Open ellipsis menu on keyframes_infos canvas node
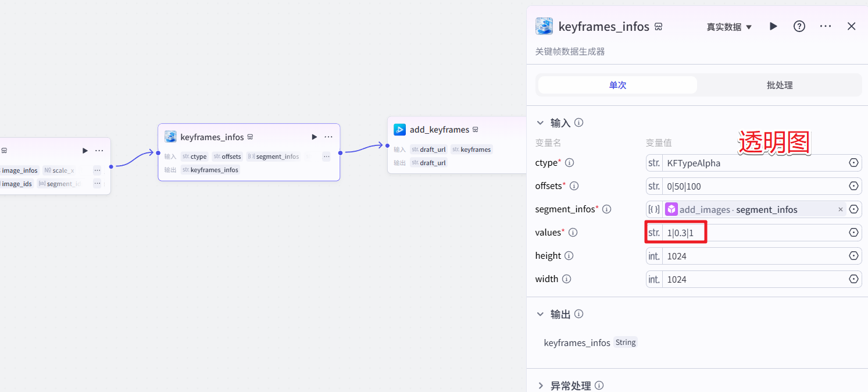Viewport: 868px width, 392px height. pyautogui.click(x=328, y=137)
